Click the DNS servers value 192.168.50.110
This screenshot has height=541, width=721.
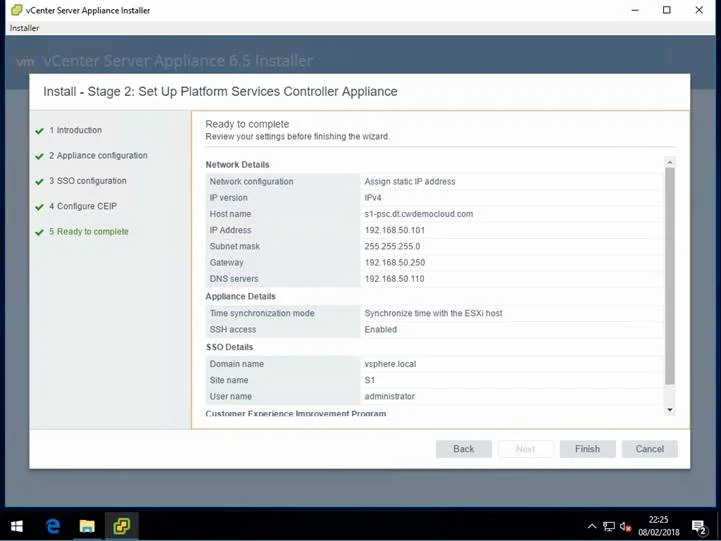click(x=395, y=279)
